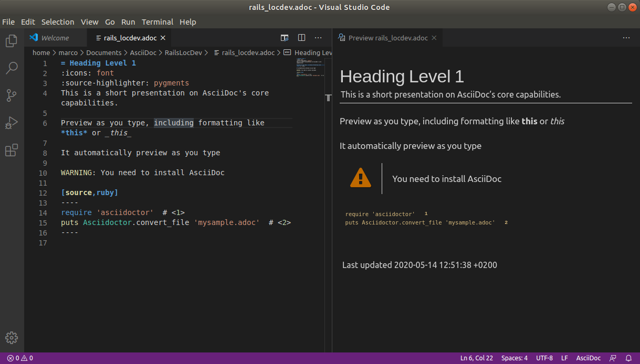This screenshot has width=640, height=364.
Task: Open the Terminal menu
Action: 158,22
